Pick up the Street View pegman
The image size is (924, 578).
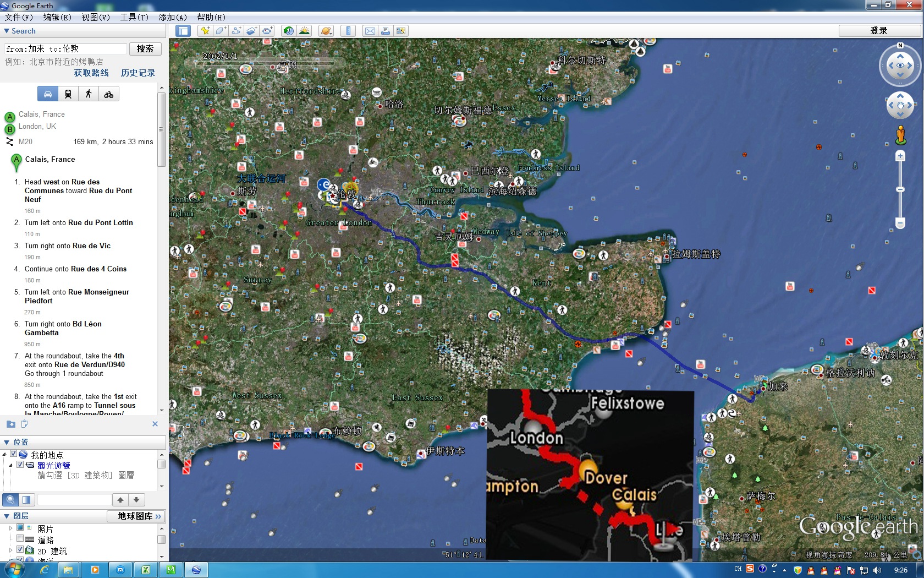click(900, 135)
